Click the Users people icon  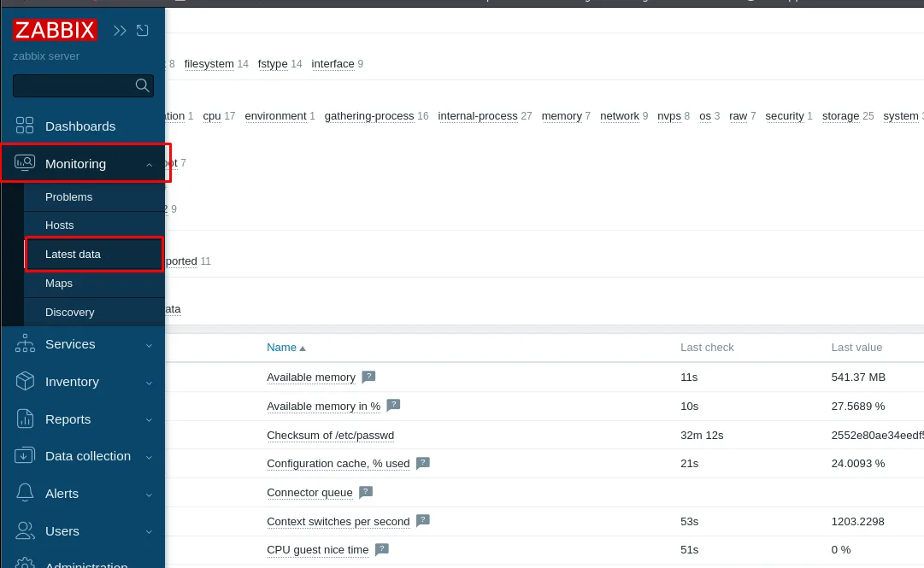tap(25, 531)
